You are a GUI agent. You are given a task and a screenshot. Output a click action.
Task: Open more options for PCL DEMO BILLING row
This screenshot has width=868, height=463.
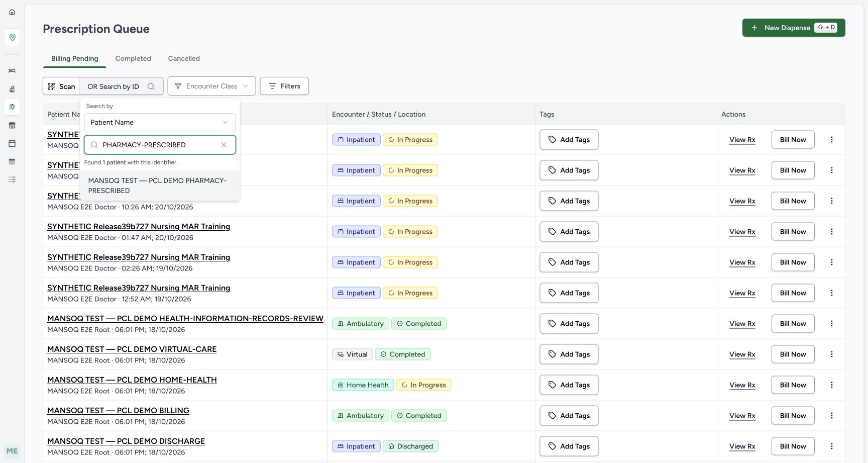coord(832,416)
